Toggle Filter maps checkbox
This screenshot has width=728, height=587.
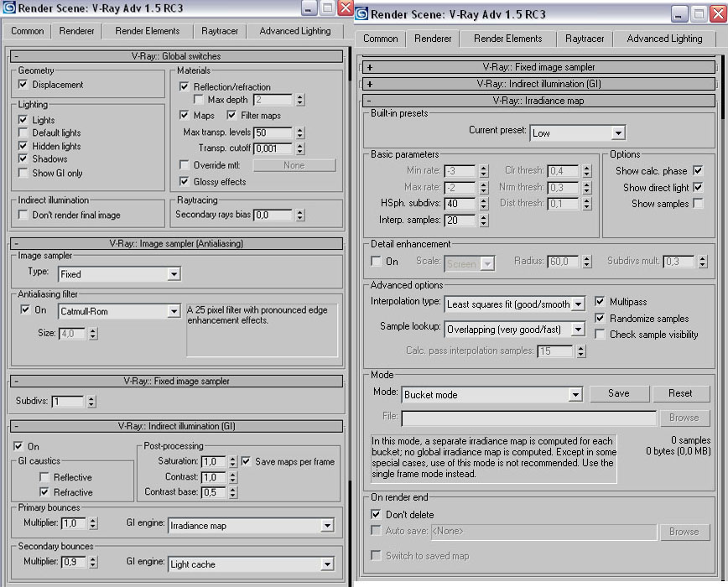[231, 115]
